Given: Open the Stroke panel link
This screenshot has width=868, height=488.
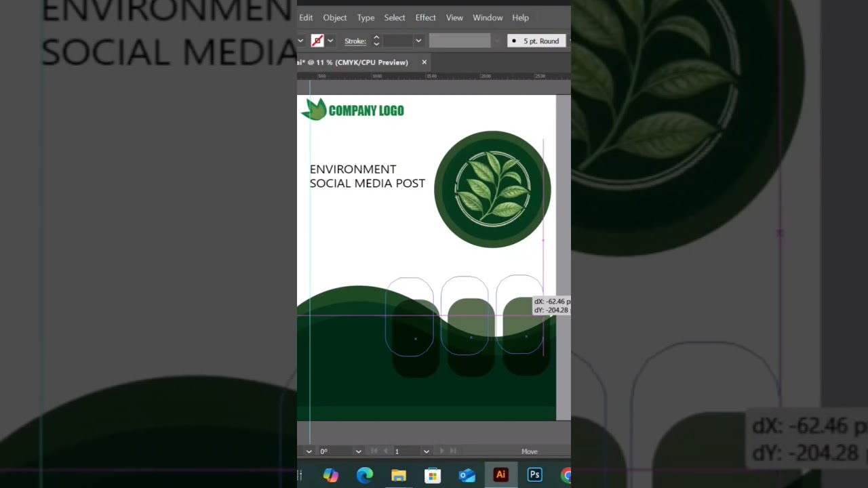Looking at the screenshot, I should [x=355, y=41].
